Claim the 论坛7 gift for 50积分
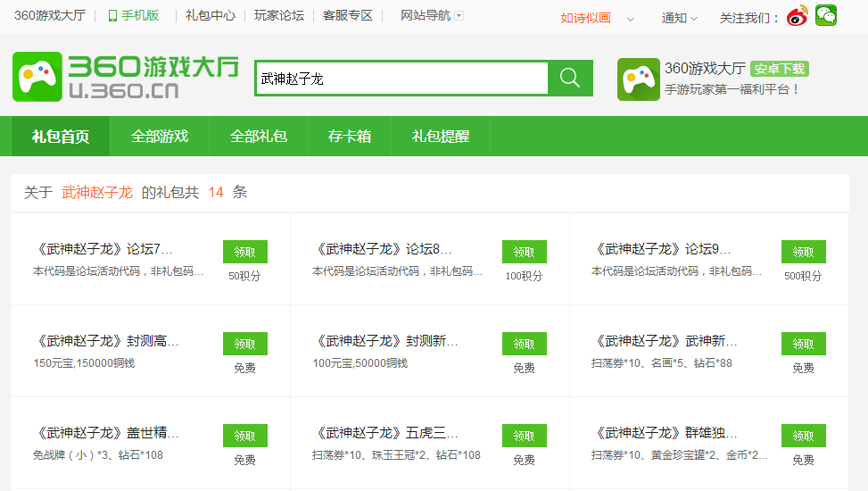This screenshot has width=868, height=491. [x=245, y=252]
